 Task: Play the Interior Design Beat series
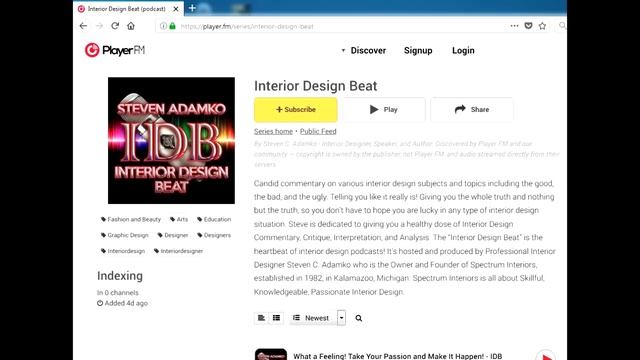(384, 109)
